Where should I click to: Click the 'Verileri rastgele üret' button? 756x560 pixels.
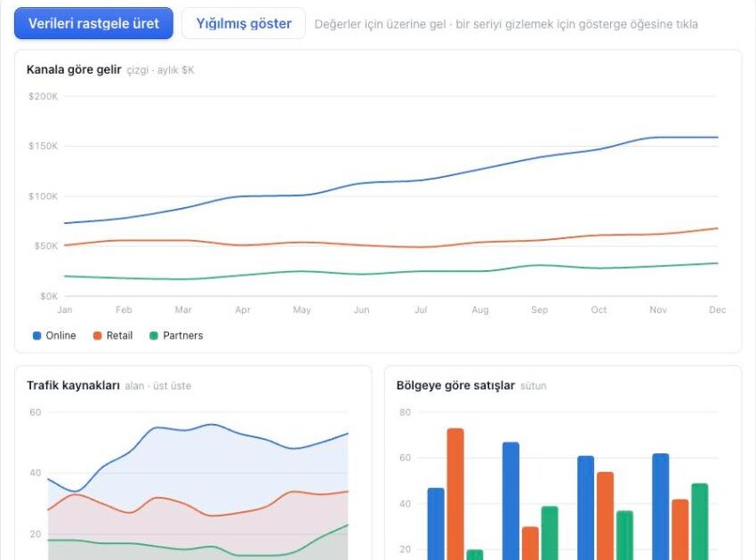pos(93,23)
